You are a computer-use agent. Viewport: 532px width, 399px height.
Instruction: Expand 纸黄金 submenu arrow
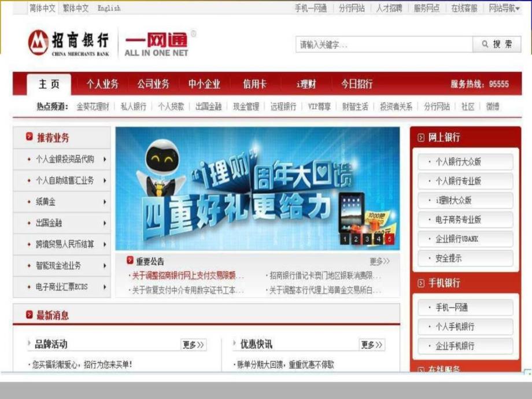(105, 202)
